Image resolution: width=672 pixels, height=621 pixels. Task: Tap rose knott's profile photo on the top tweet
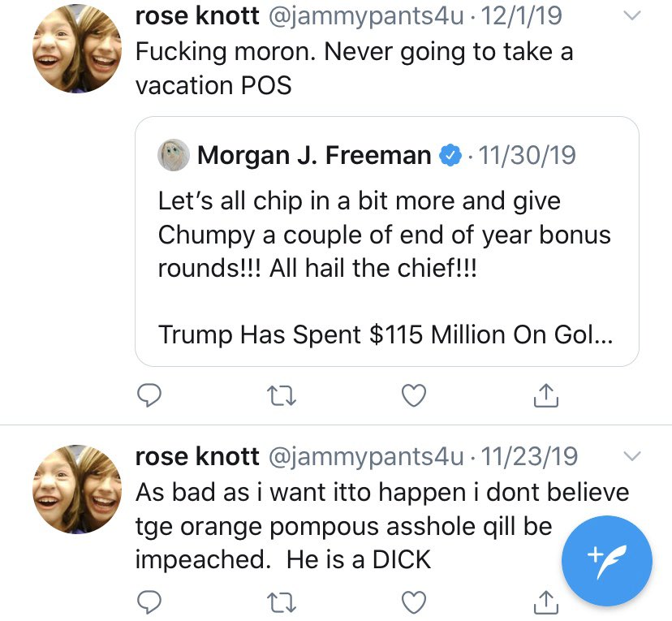click(x=77, y=49)
